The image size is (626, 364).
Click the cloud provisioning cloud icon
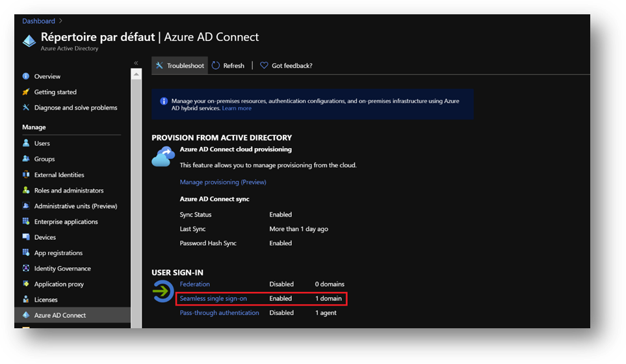(x=163, y=157)
